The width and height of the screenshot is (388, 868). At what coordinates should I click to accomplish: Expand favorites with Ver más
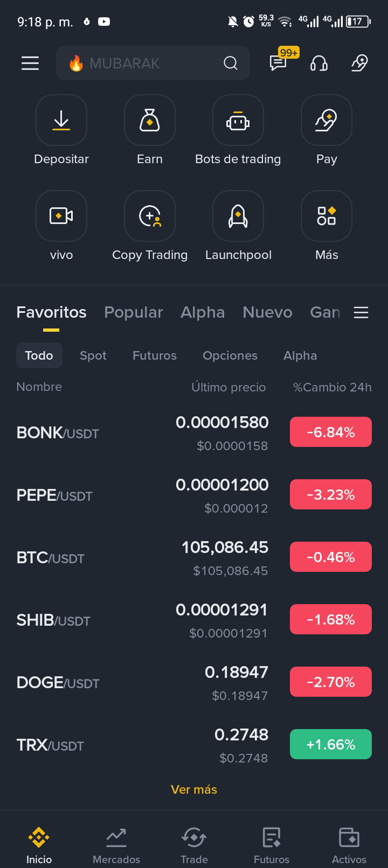[x=194, y=789]
